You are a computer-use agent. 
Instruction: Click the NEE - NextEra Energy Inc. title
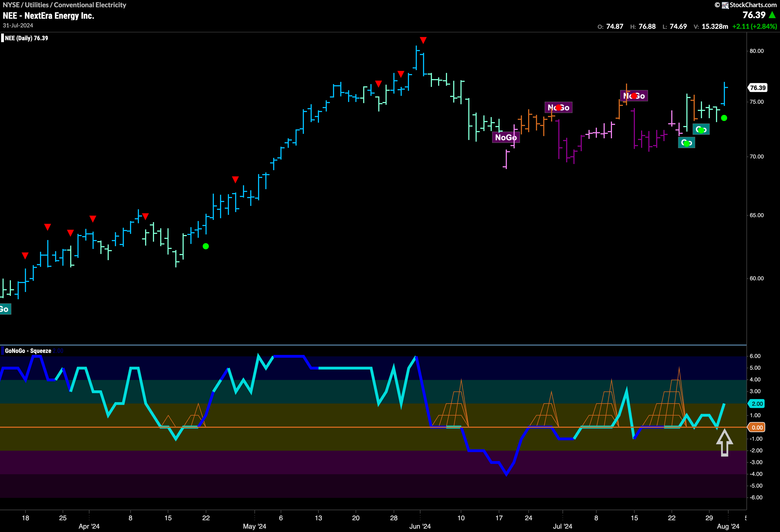(48, 15)
